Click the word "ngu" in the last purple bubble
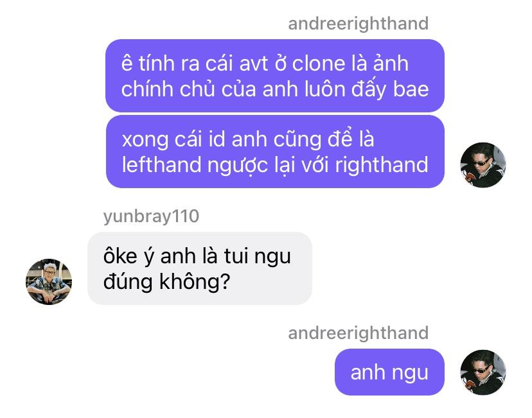532x418 pixels. [410, 373]
